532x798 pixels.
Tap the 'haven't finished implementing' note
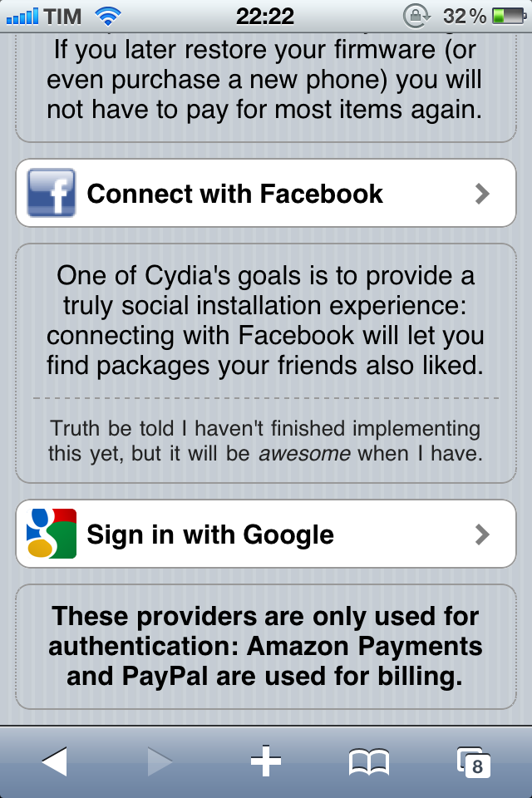tap(265, 441)
